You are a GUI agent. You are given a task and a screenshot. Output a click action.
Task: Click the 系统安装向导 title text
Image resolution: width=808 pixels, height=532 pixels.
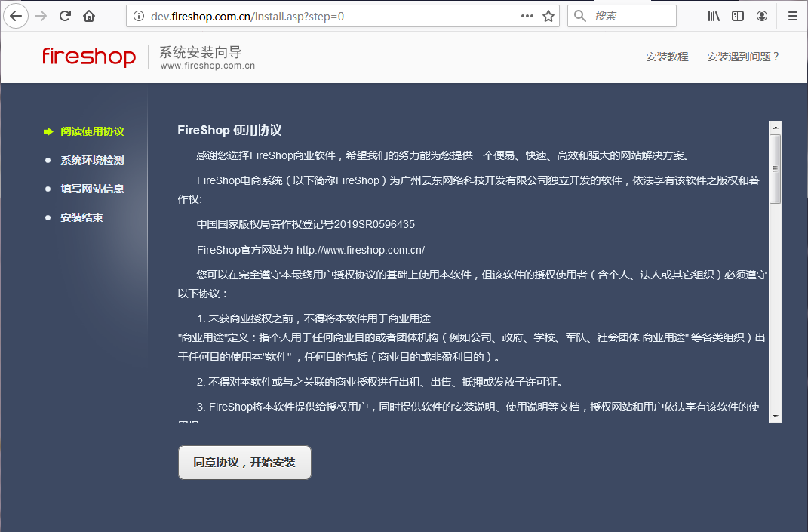click(x=201, y=52)
